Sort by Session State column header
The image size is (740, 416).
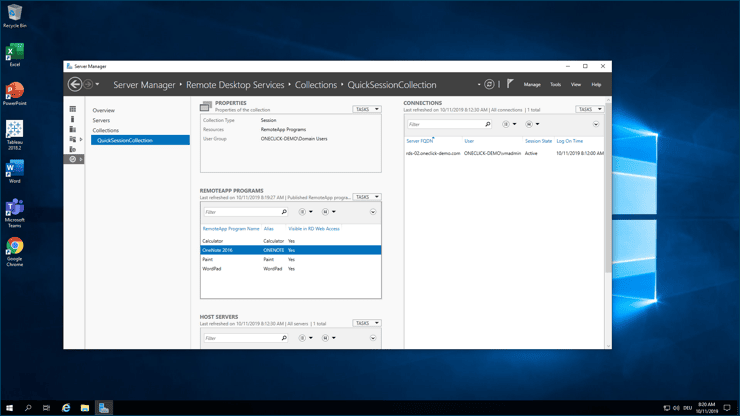538,141
